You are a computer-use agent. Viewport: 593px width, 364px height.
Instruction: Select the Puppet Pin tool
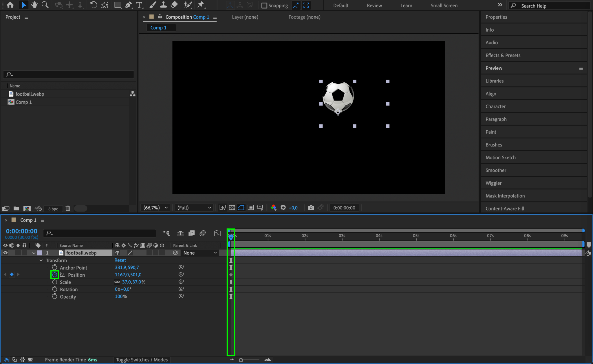coord(200,5)
